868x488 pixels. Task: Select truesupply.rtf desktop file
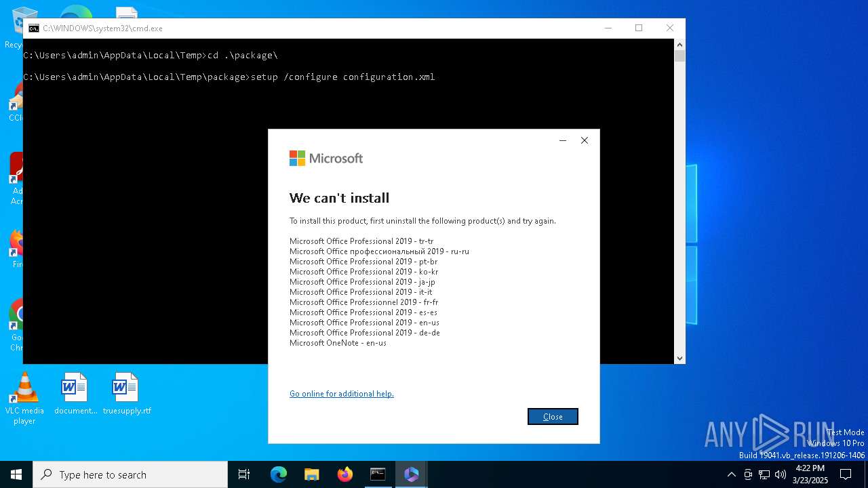click(127, 394)
